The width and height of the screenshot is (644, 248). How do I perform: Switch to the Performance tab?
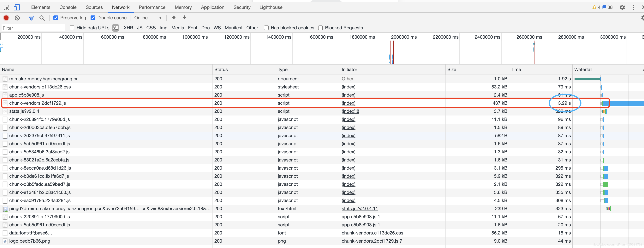click(152, 7)
